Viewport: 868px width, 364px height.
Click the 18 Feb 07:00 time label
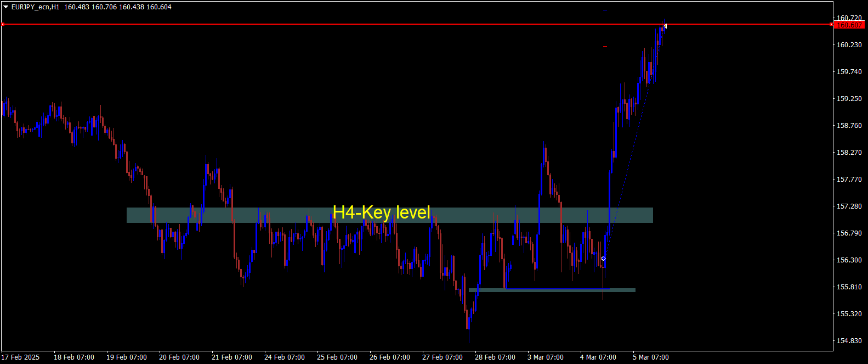click(74, 357)
